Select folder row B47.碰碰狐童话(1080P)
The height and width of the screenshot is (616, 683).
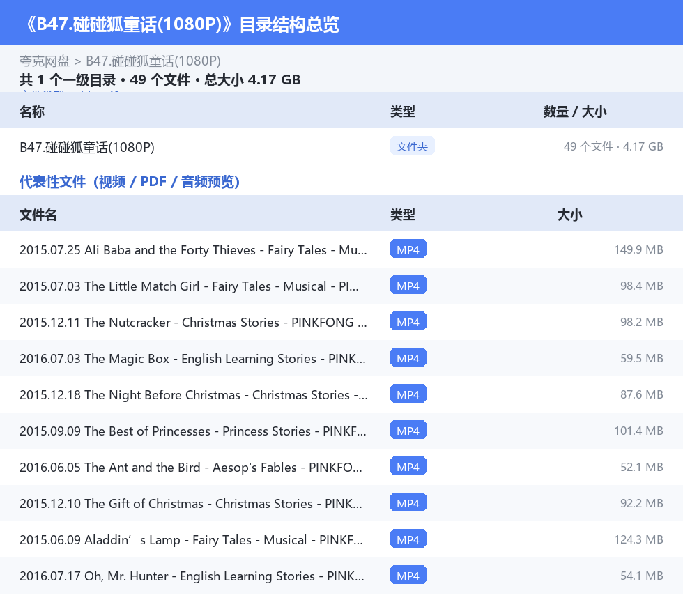[341, 147]
